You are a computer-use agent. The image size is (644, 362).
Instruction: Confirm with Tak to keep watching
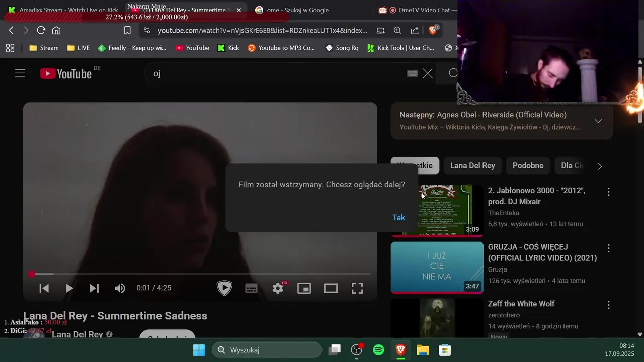(398, 218)
